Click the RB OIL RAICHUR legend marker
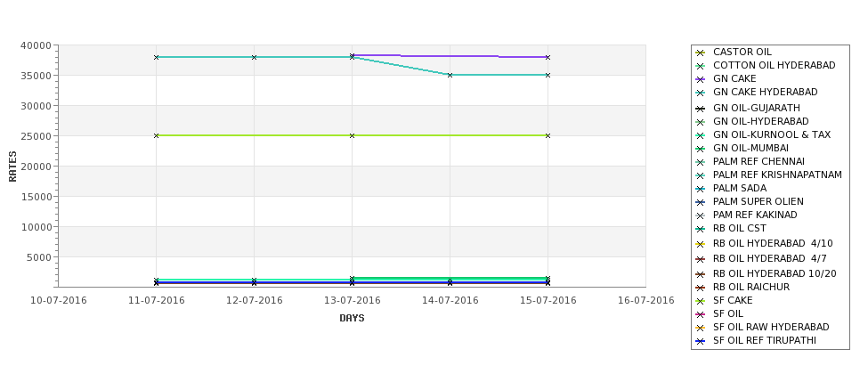The image size is (868, 382). tap(701, 288)
